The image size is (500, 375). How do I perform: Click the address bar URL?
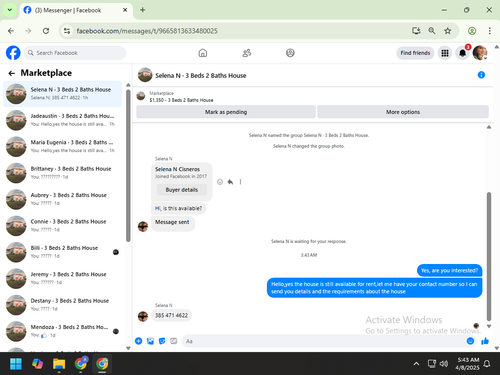click(147, 31)
